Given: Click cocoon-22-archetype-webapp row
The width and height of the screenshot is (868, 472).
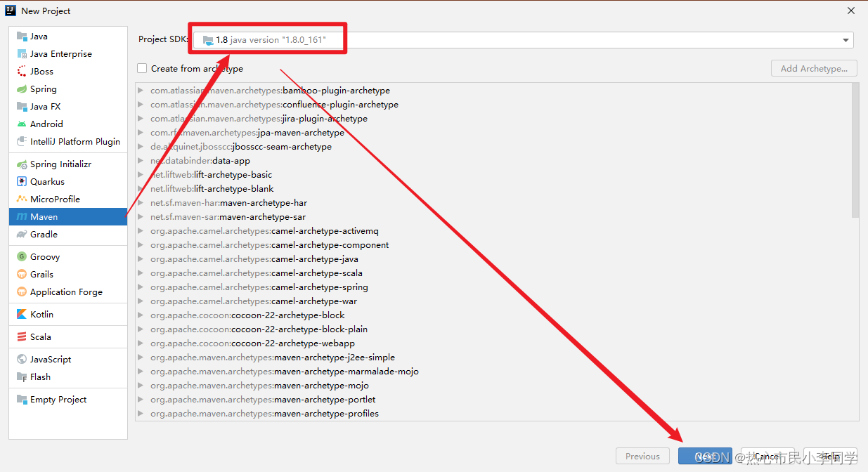Looking at the screenshot, I should pos(493,343).
